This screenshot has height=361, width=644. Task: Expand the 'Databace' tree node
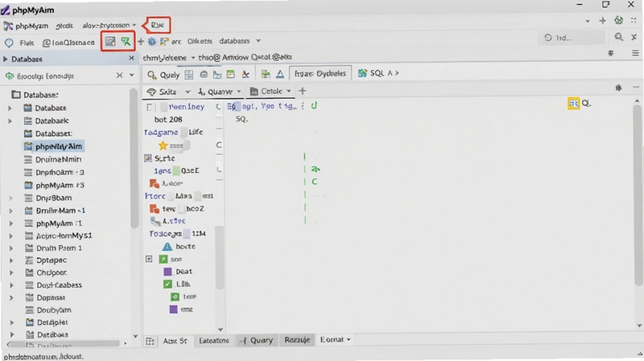pos(10,109)
